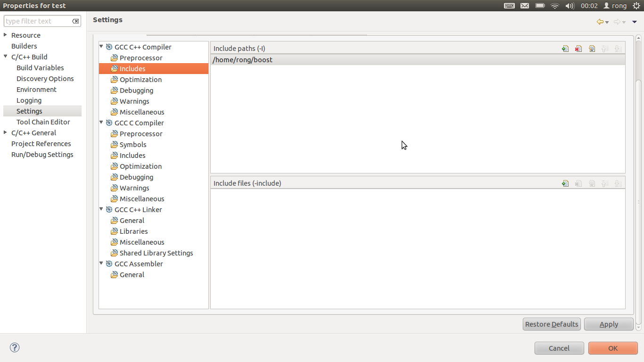Select Shared Library Settings item
The image size is (644, 362).
pyautogui.click(x=156, y=253)
